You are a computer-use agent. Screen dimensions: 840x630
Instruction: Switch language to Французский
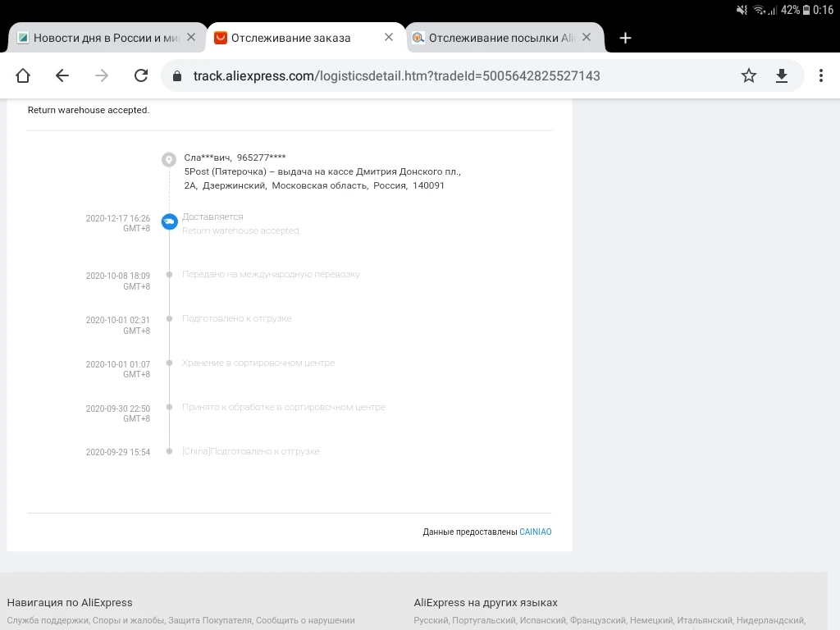[598, 620]
